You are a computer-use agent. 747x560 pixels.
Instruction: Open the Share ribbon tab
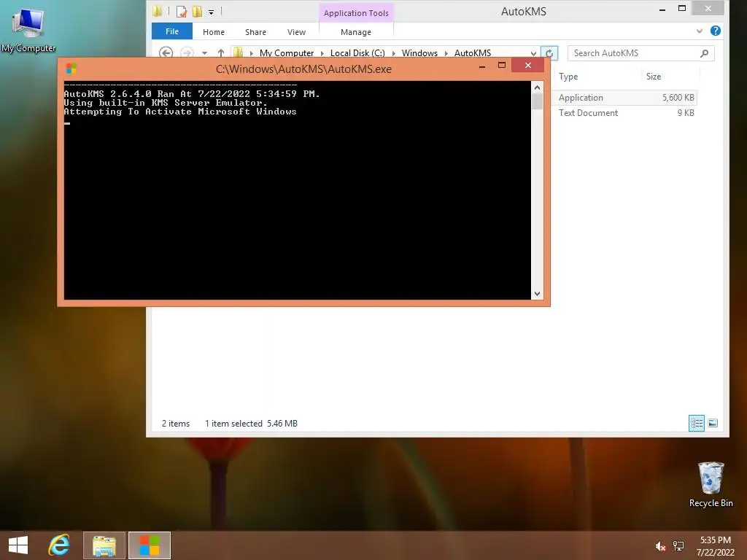click(255, 32)
